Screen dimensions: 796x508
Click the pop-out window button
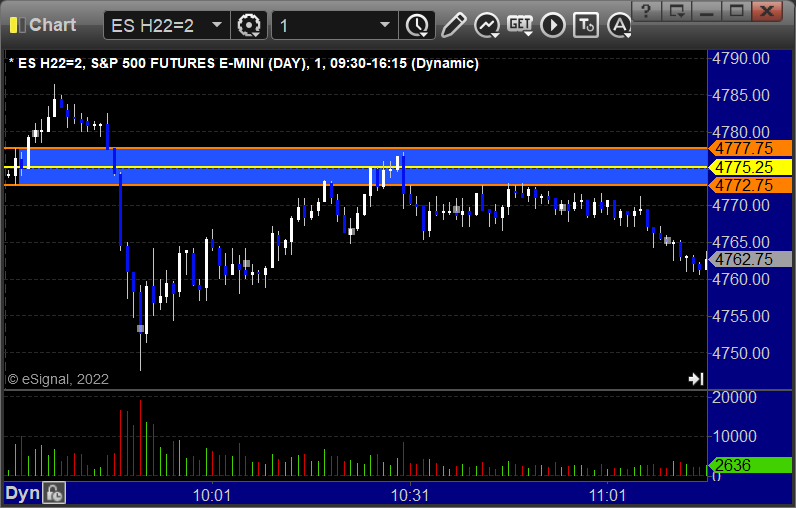[x=677, y=11]
